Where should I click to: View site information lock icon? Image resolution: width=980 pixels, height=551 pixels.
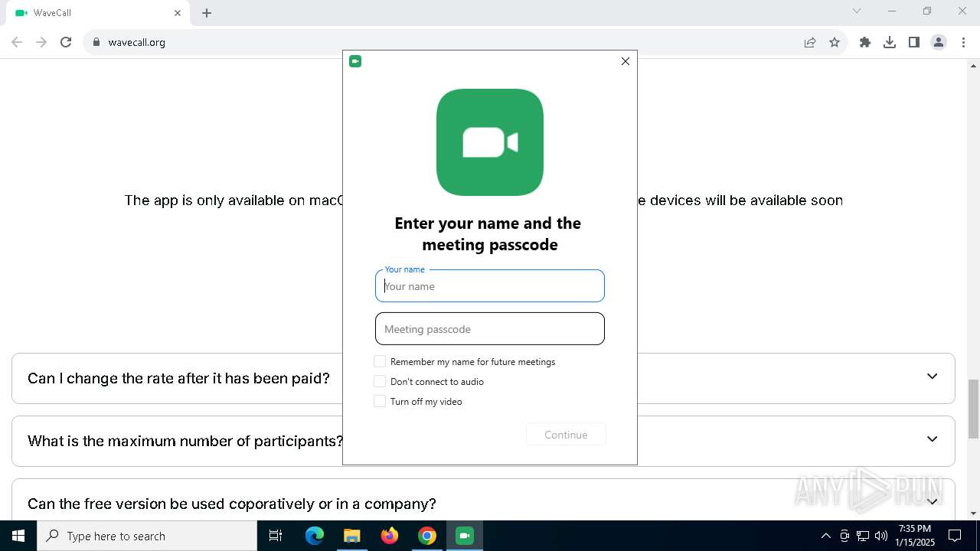96,42
